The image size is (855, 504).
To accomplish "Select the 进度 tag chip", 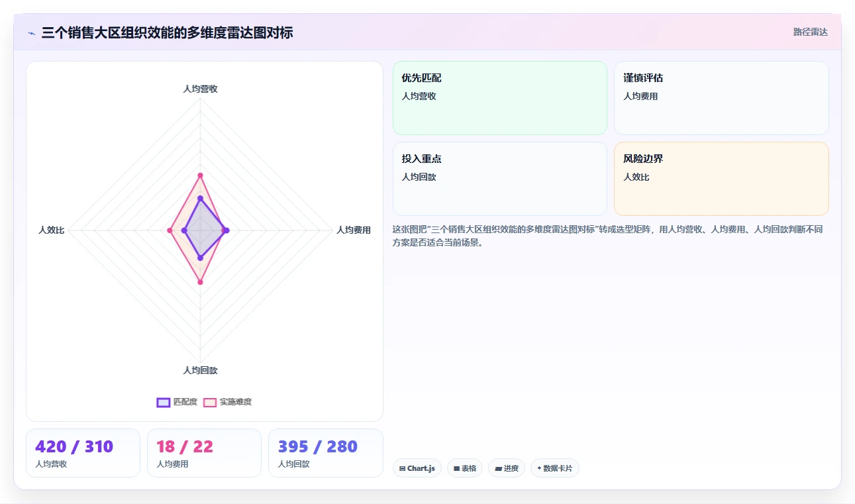I will 507,468.
